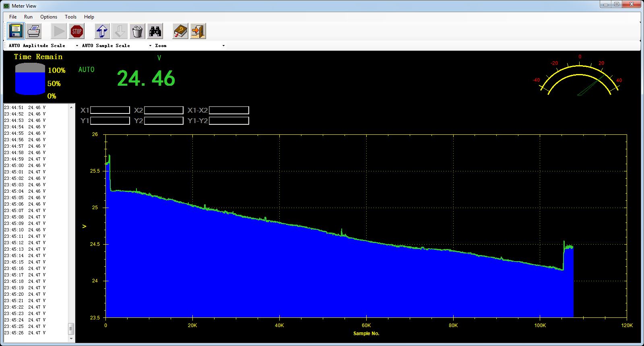Click the Save floppy disk icon

click(16, 31)
